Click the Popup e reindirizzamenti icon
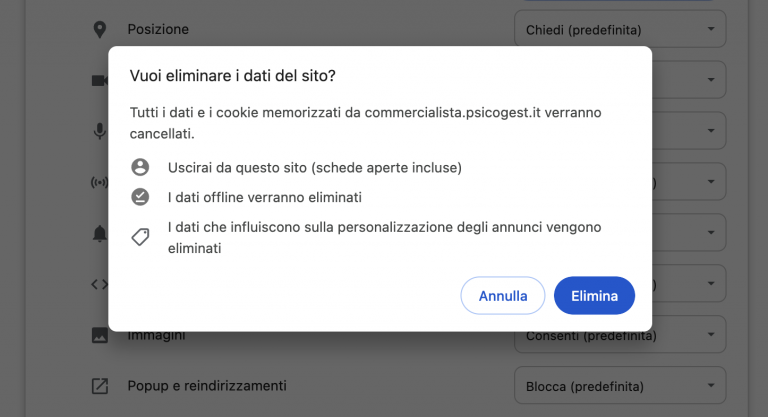This screenshot has width=768, height=417. (x=99, y=386)
